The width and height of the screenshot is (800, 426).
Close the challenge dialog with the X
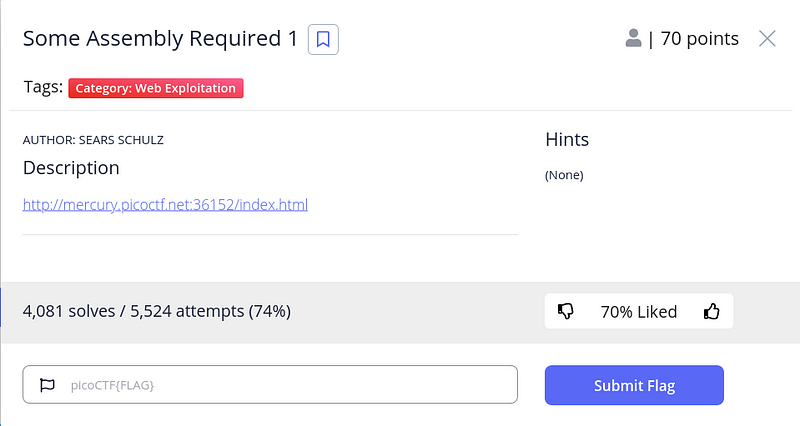click(767, 39)
